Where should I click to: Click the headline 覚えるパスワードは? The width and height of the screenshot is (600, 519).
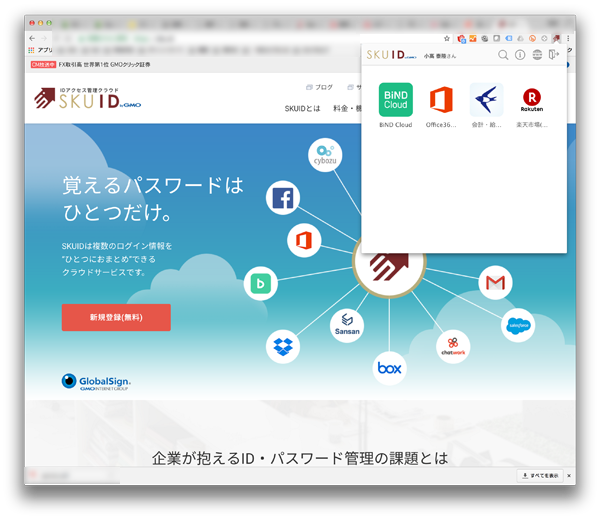153,186
